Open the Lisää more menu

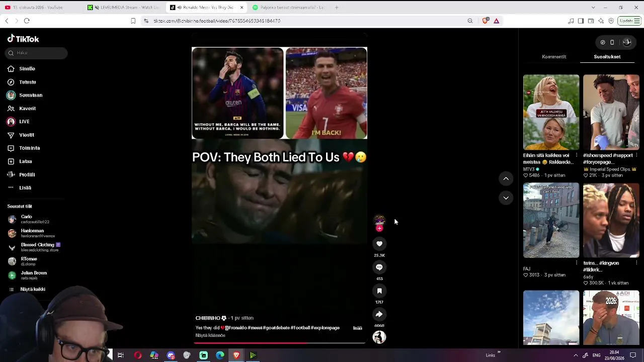coord(19,188)
